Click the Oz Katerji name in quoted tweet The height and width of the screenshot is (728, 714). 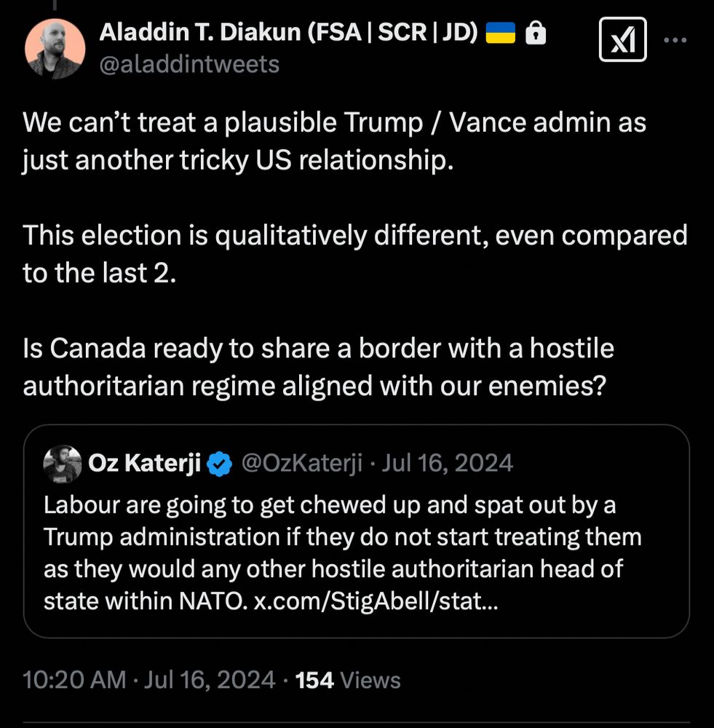click(144, 463)
